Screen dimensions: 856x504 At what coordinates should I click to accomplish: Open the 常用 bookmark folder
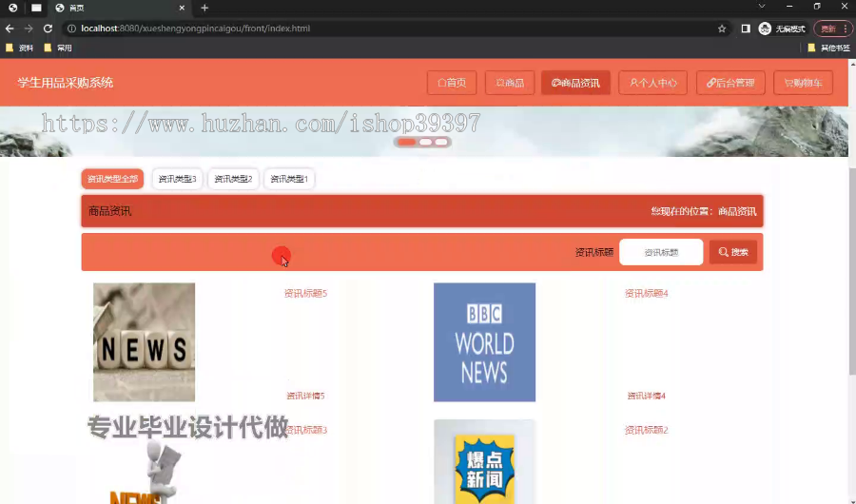point(58,48)
